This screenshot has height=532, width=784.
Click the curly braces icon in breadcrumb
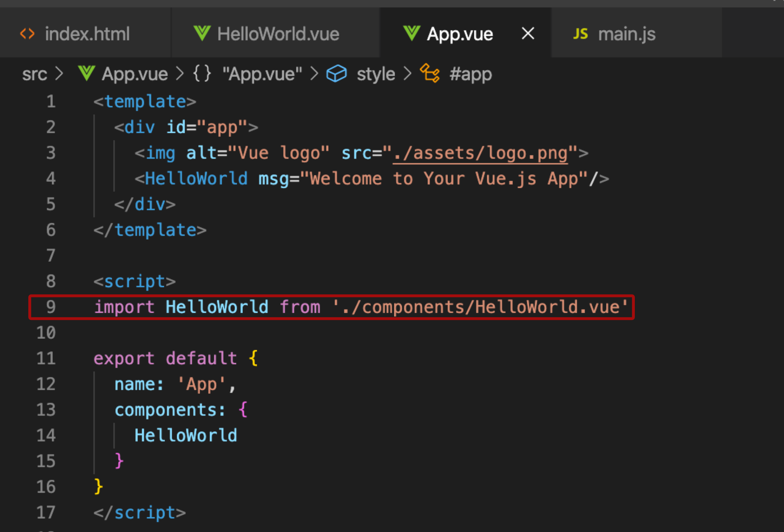pyautogui.click(x=202, y=74)
